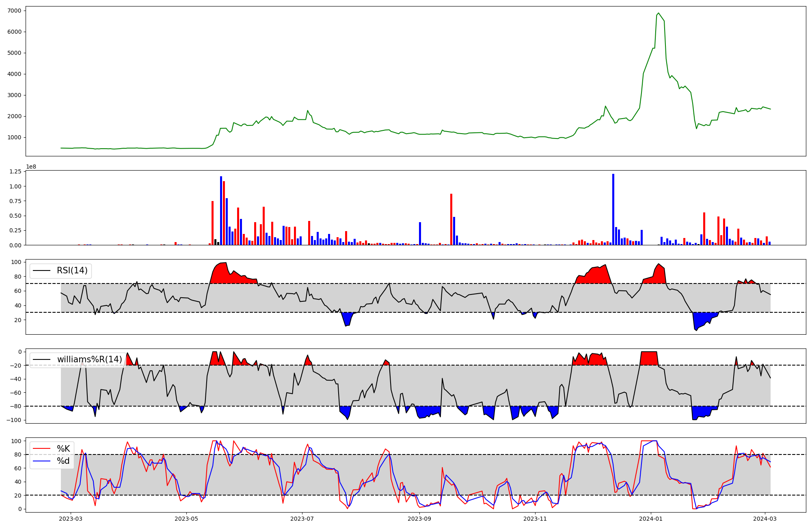
Task: Select the %K legend text
Action: (x=63, y=449)
